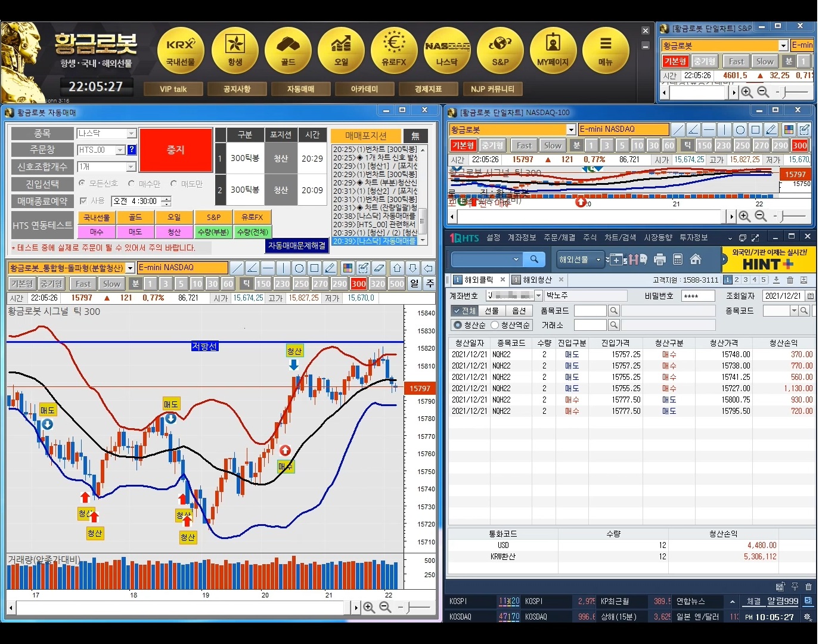The height and width of the screenshot is (644, 819).
Task: Open the 해외선물 dropdown in 1QHTS toolbar
Action: [598, 259]
